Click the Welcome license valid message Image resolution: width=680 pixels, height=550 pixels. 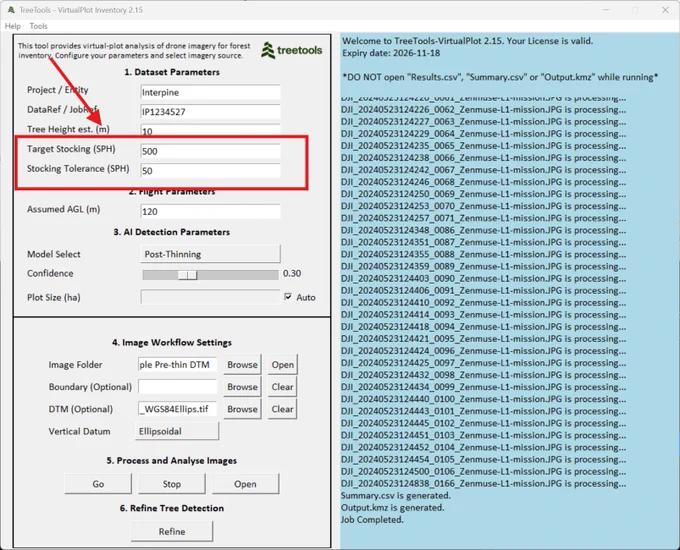468,41
